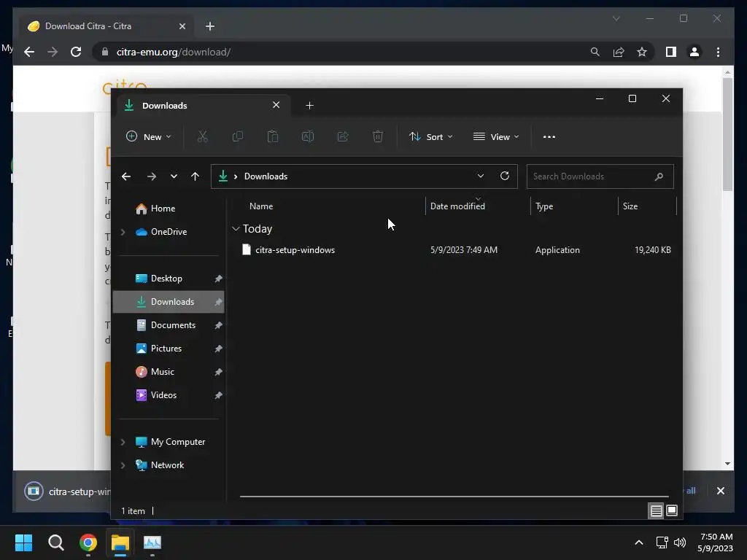Image resolution: width=747 pixels, height=560 pixels.
Task: Click File Explorer icon on taskbar
Action: point(120,542)
